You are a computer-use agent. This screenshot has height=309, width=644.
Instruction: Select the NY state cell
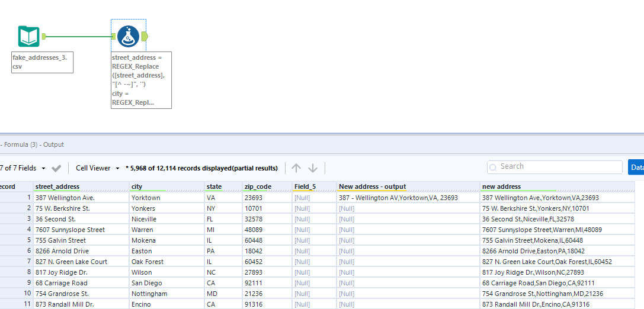pos(223,208)
